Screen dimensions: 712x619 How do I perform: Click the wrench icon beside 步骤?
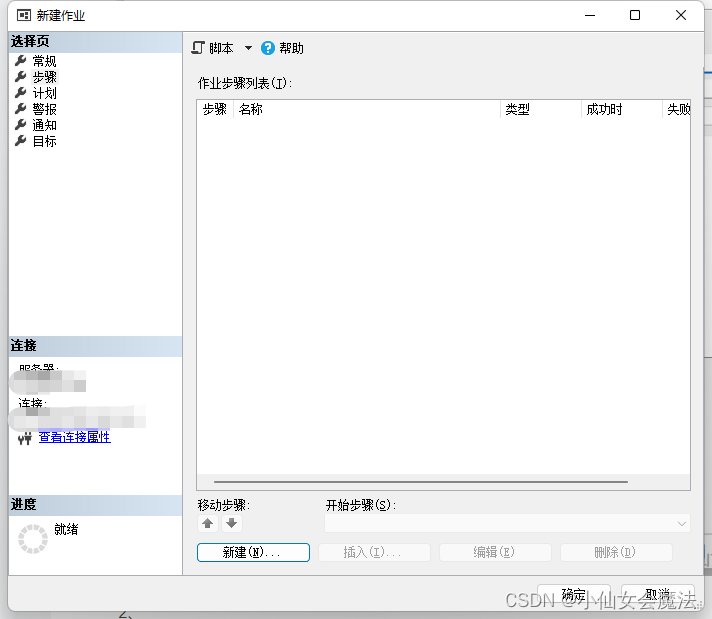[x=20, y=76]
